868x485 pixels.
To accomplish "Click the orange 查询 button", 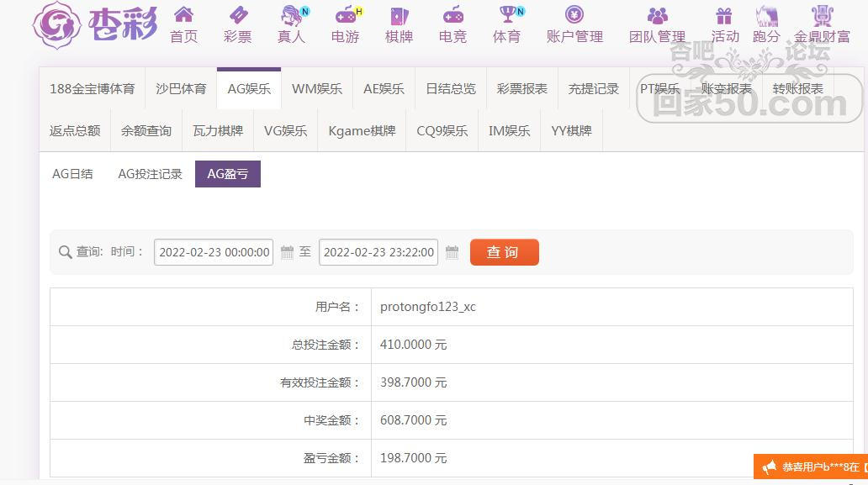I will pyautogui.click(x=505, y=252).
